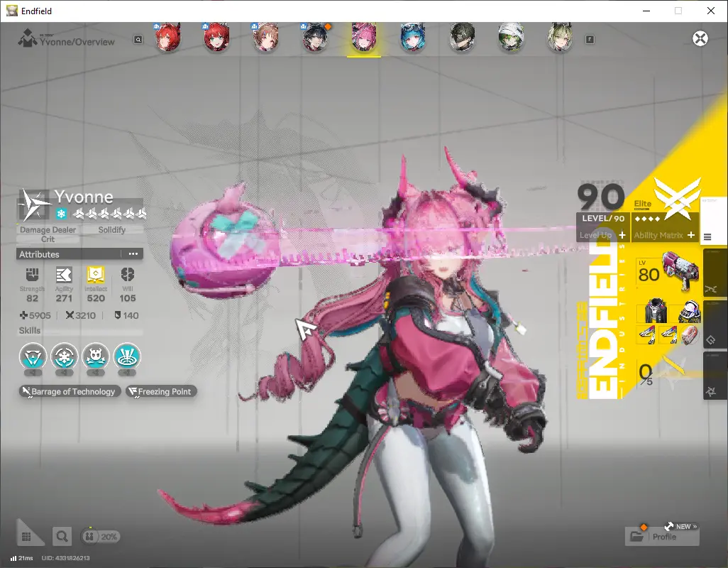Click the 21ms network latency indicator
Viewport: 728px width, 568px height.
point(22,558)
